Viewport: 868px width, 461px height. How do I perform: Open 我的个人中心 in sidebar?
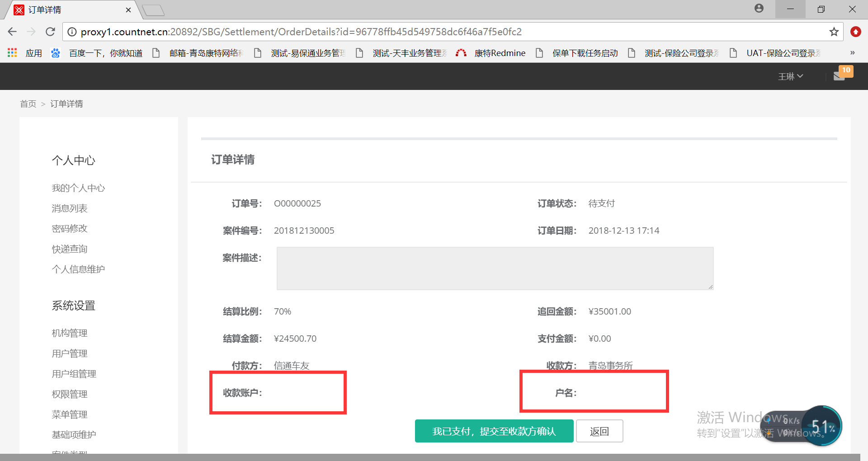click(x=78, y=188)
